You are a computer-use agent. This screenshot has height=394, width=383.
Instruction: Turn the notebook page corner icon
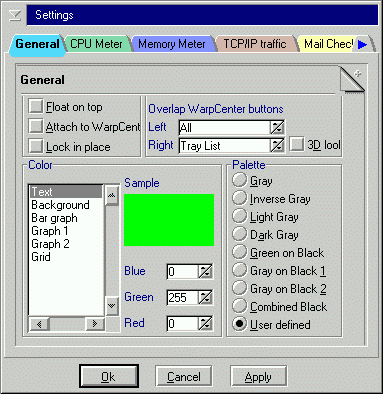[353, 79]
